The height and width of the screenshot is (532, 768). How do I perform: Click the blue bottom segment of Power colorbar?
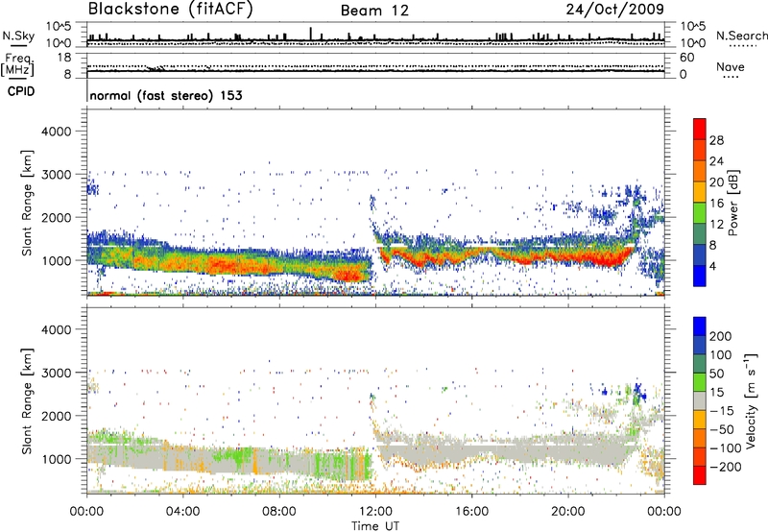tap(700, 276)
